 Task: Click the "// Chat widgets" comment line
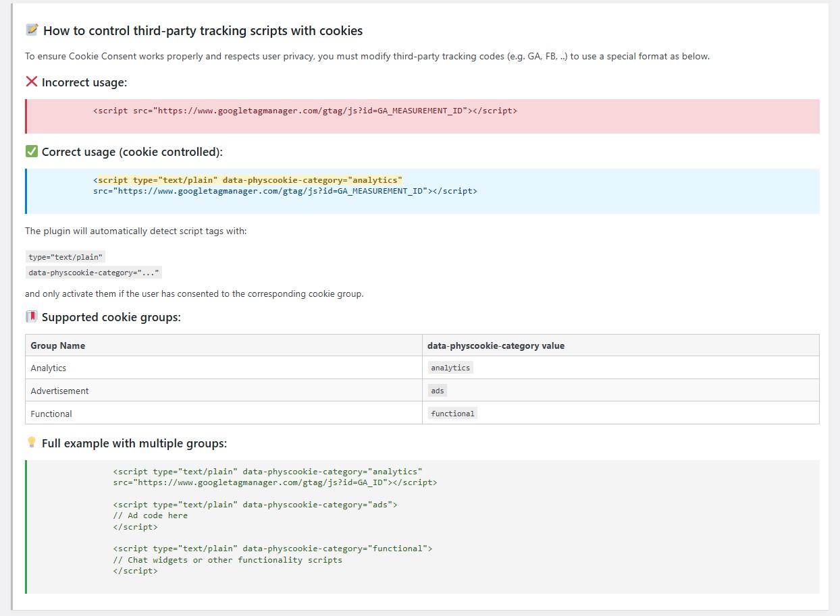coord(228,560)
